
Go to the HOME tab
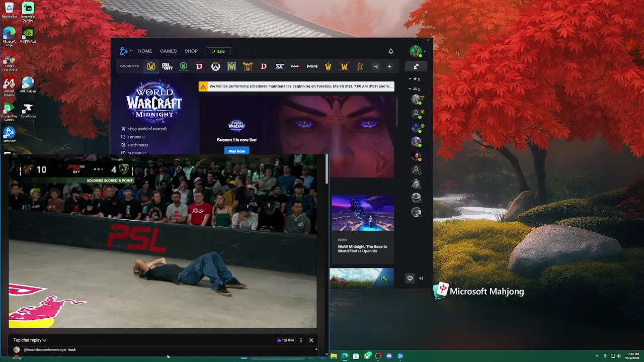pos(145,51)
